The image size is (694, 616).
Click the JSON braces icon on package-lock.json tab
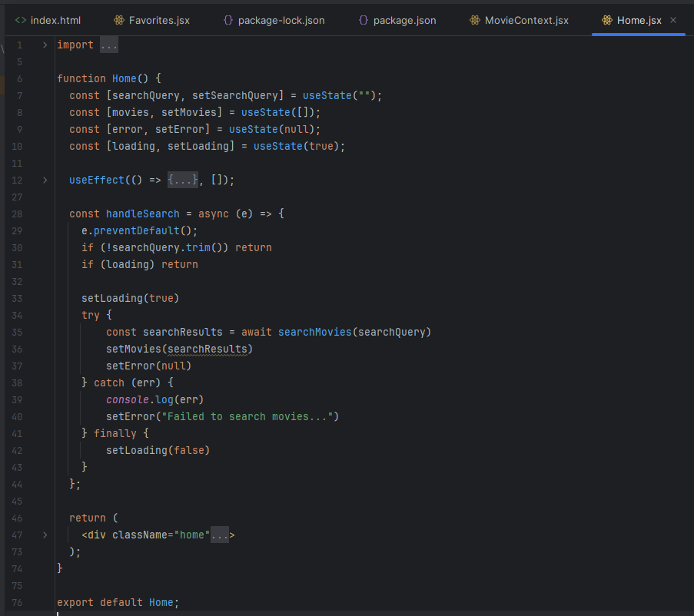click(228, 20)
